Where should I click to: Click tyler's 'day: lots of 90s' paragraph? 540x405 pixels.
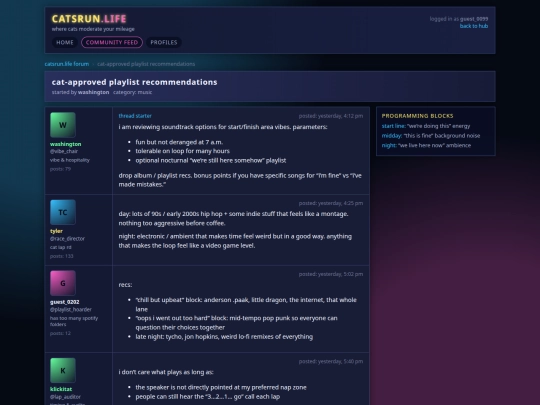point(233,218)
